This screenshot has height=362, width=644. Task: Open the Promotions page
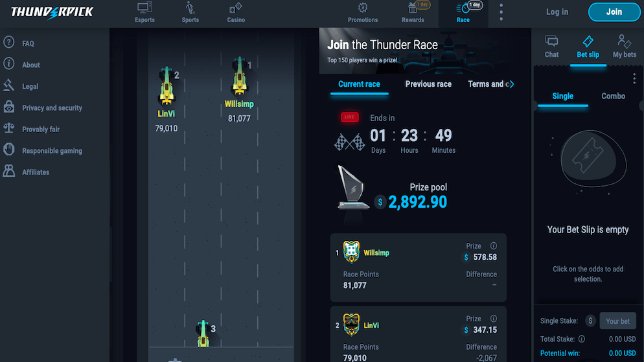[x=363, y=12]
